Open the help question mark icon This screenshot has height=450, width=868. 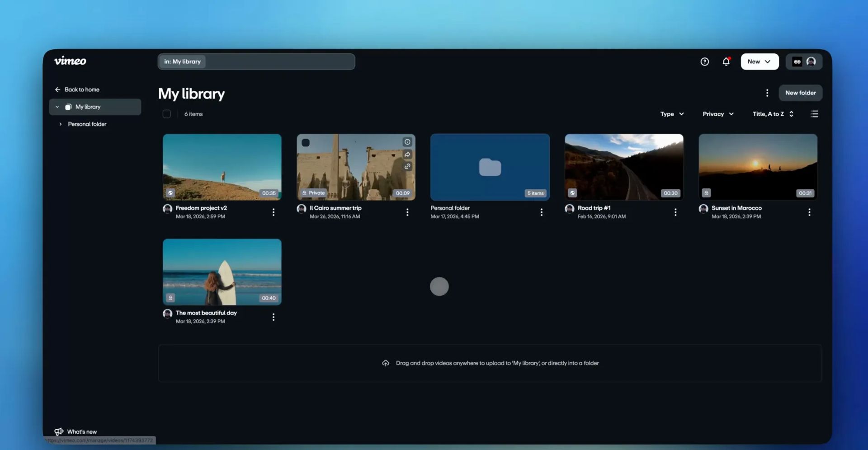pyautogui.click(x=704, y=62)
